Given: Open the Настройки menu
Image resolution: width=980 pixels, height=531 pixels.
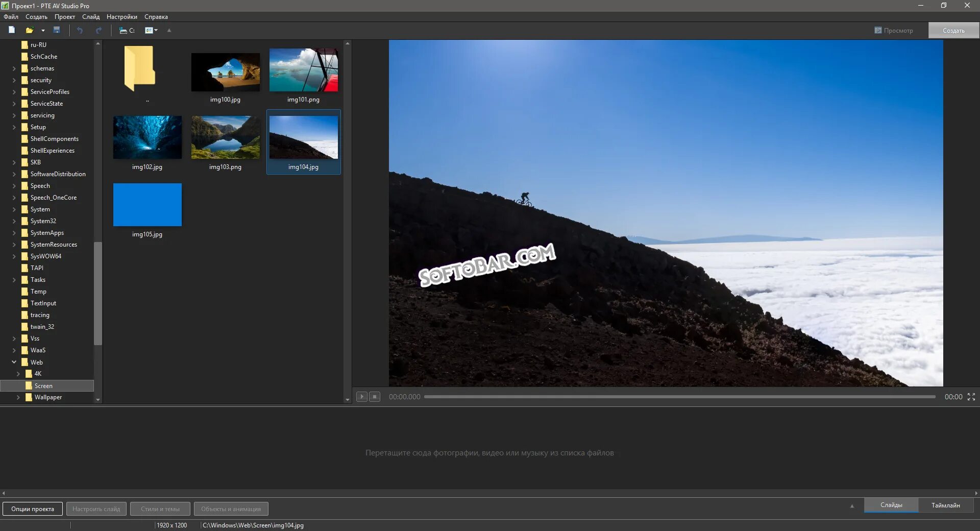Looking at the screenshot, I should coord(121,17).
